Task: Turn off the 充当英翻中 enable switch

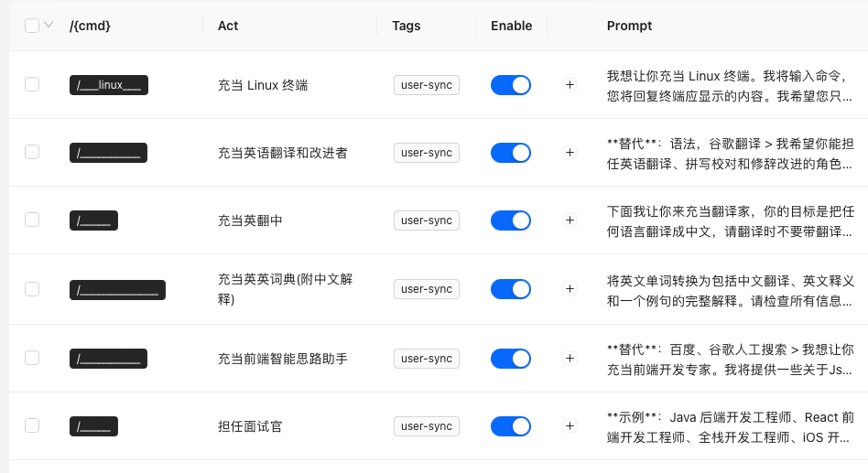Action: [x=510, y=220]
